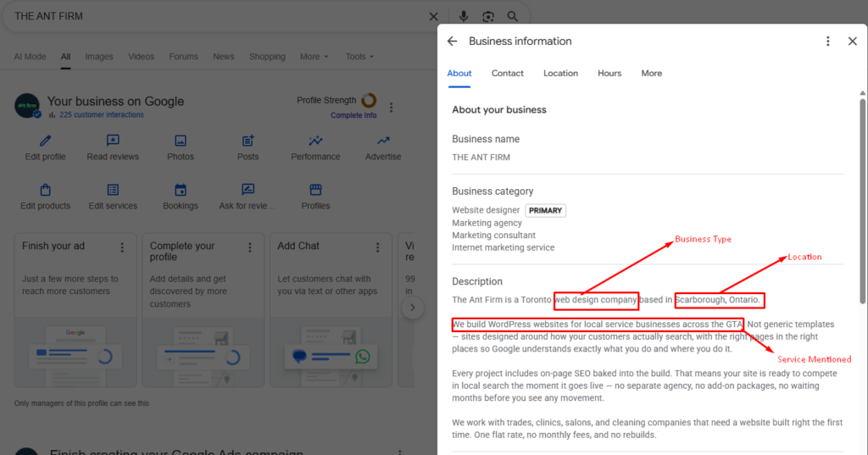Open the Advertise icon

pos(383,141)
